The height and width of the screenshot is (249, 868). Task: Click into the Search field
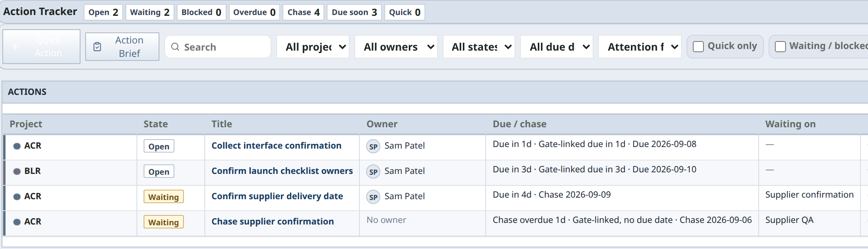pyautogui.click(x=218, y=47)
